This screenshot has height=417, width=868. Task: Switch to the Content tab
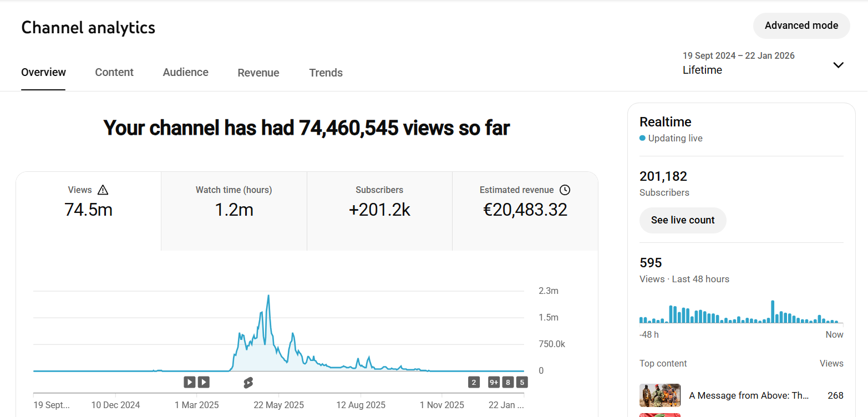(114, 73)
